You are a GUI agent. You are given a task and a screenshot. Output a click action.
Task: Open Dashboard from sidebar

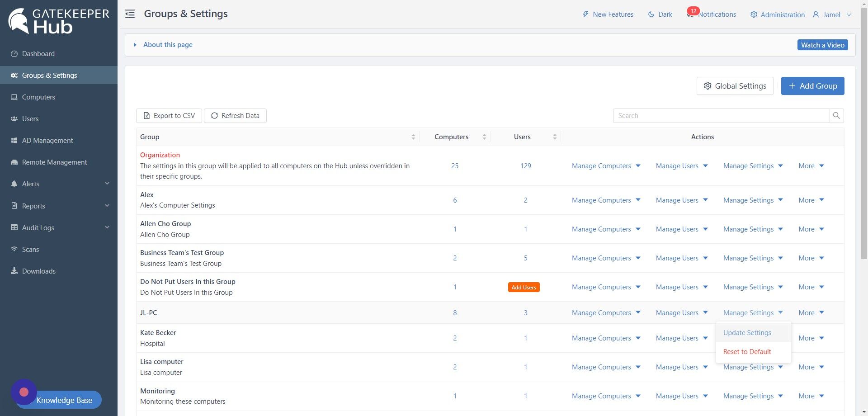coord(59,53)
